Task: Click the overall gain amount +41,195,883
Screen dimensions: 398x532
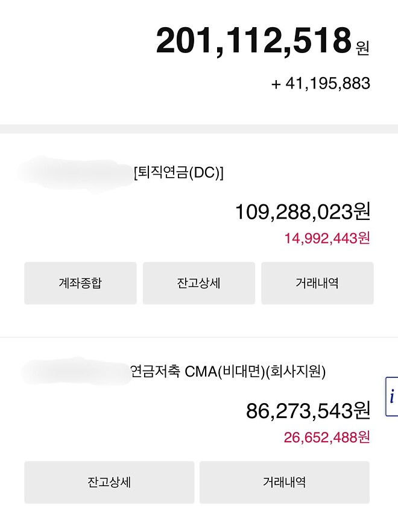Action: coord(320,84)
